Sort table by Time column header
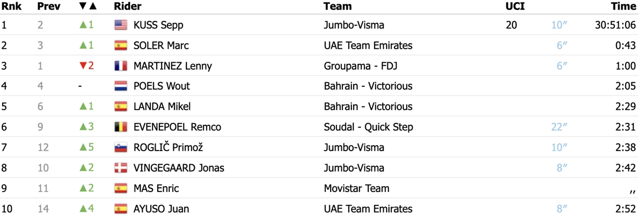Viewport: 644px width, 215px height. [623, 6]
